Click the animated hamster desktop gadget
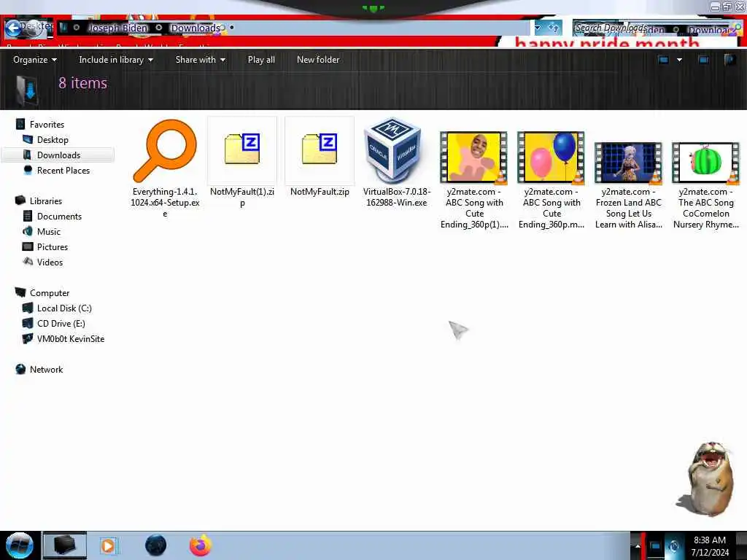 [x=706, y=479]
